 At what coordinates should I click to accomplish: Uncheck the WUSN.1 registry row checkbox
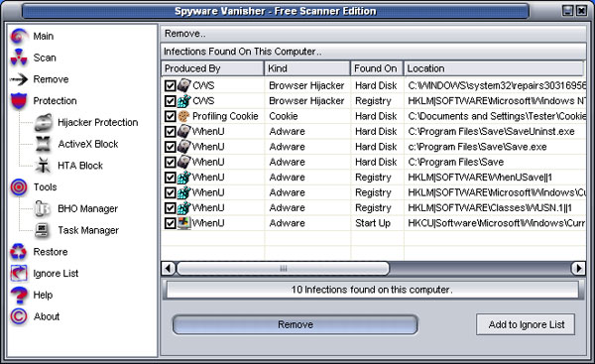(170, 207)
